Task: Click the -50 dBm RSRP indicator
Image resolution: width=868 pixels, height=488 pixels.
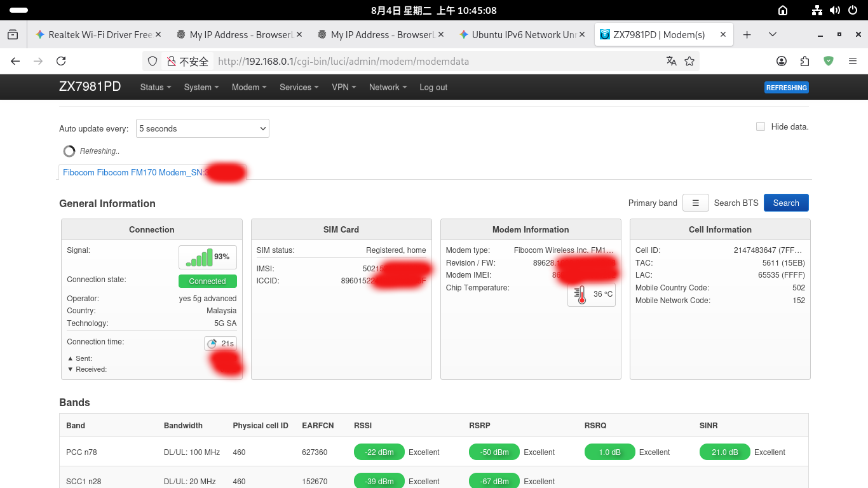Action: coord(494,452)
